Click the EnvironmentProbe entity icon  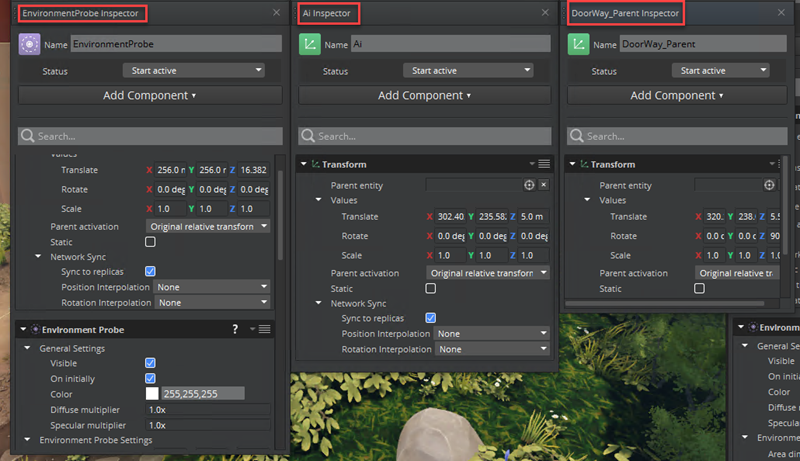pyautogui.click(x=30, y=44)
